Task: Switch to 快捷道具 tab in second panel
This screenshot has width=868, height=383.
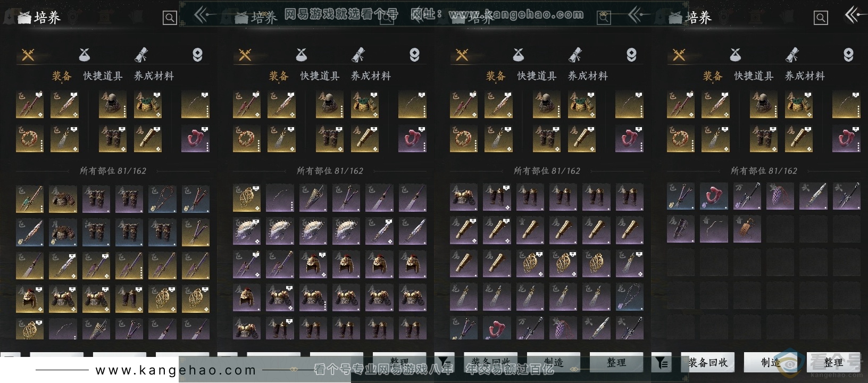Action: point(320,76)
